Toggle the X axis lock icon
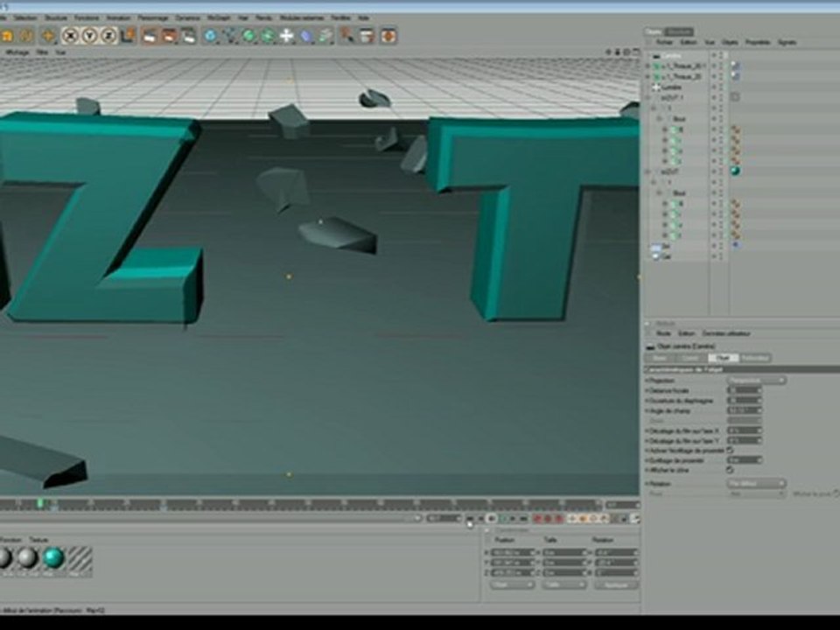The width and height of the screenshot is (840, 630). pos(70,36)
